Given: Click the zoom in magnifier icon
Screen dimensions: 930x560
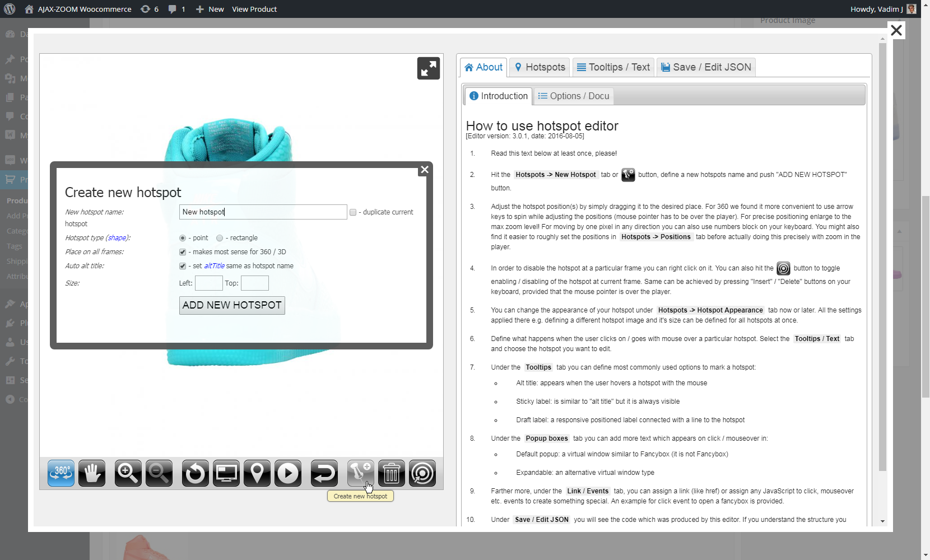Looking at the screenshot, I should point(128,474).
